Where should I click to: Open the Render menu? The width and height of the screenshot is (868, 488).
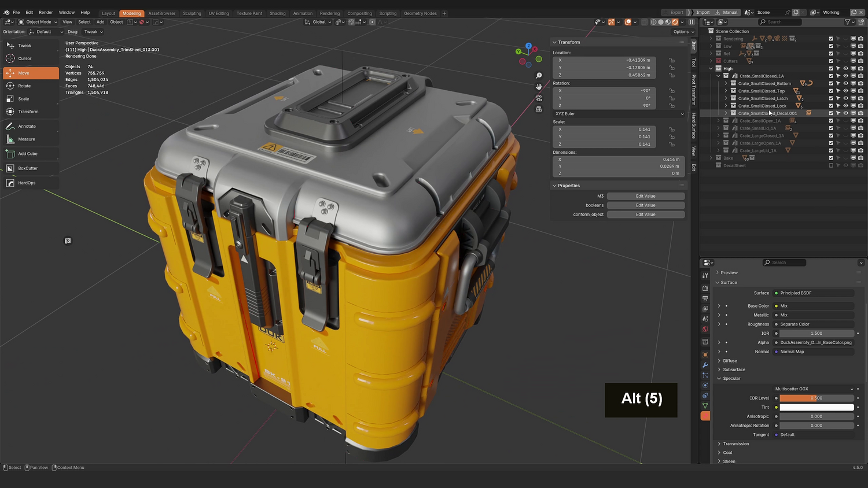tap(46, 12)
